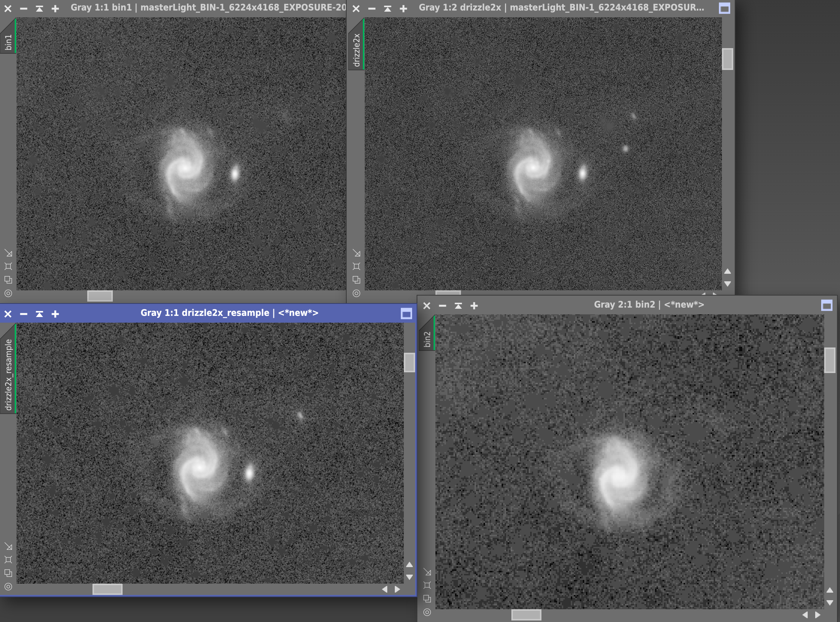Toggle the maximize box on drizzle2x_resample window

406,314
